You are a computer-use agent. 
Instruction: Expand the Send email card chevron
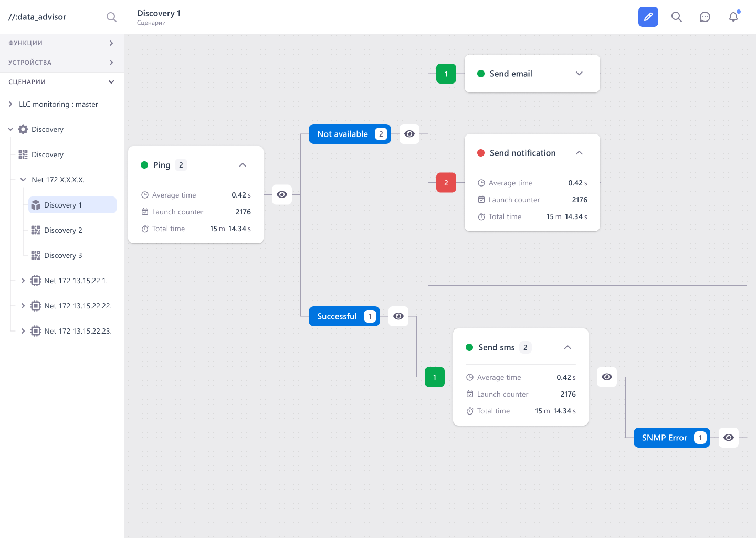pos(579,74)
